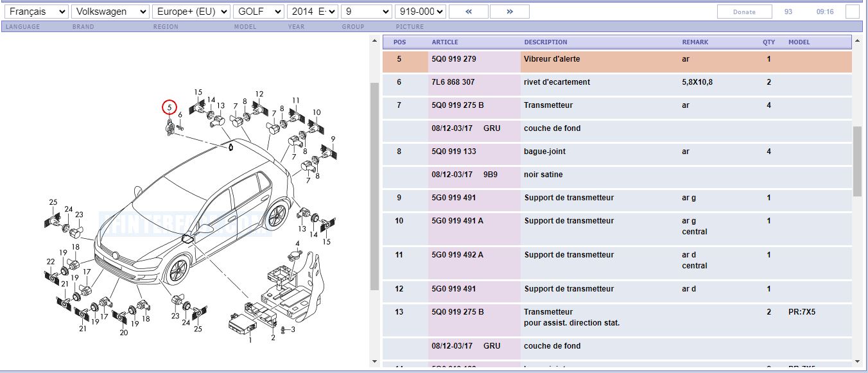
Task: Open the Europe+ (EU) region dropdown
Action: (191, 12)
